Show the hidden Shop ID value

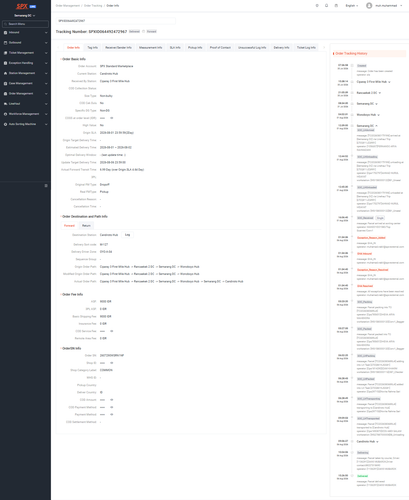pyautogui.click(x=112, y=363)
